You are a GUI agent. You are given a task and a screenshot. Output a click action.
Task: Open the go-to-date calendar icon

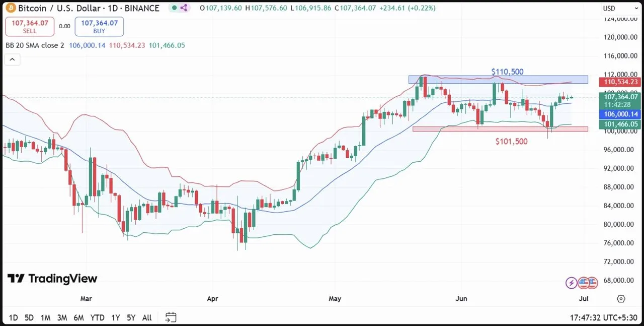170,317
